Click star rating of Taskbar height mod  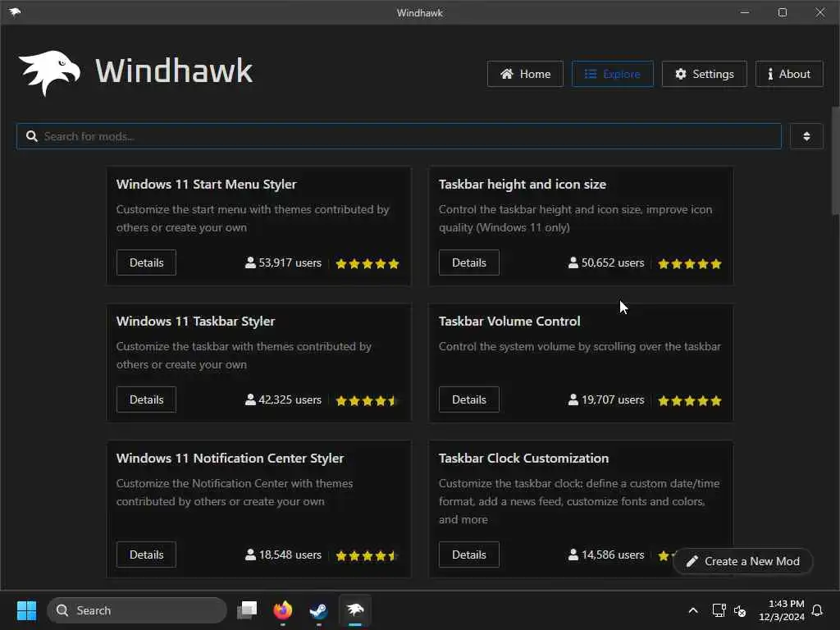click(x=690, y=263)
